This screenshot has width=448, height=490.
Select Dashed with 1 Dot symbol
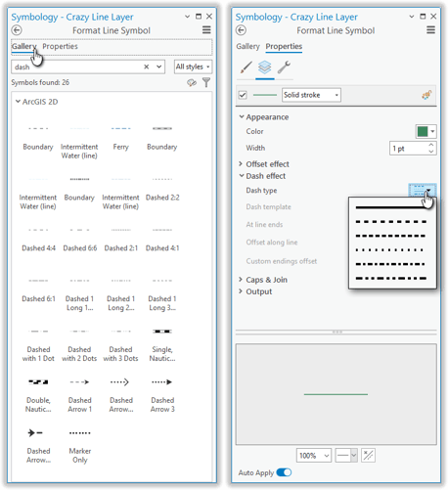pos(38,345)
